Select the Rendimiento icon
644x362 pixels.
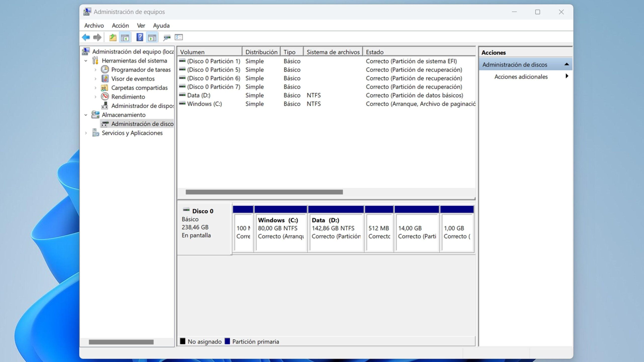(x=105, y=97)
